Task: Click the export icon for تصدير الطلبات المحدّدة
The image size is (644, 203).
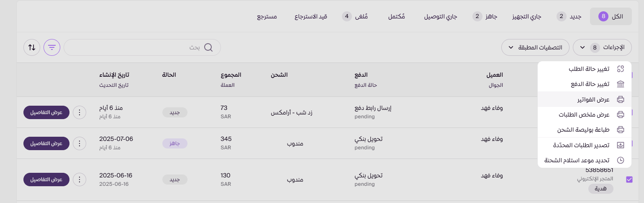Action: click(621, 145)
